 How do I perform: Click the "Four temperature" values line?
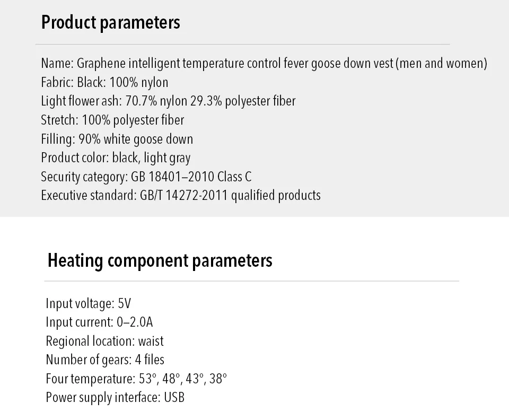136,379
